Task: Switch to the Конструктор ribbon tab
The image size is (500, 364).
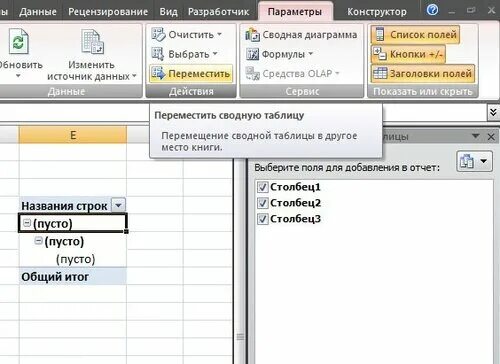Action: (x=377, y=12)
